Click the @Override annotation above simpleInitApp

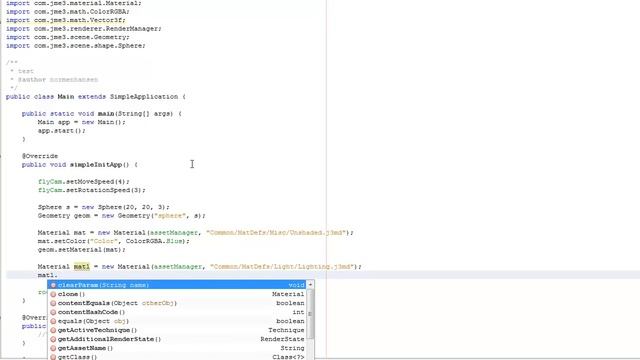click(40, 156)
